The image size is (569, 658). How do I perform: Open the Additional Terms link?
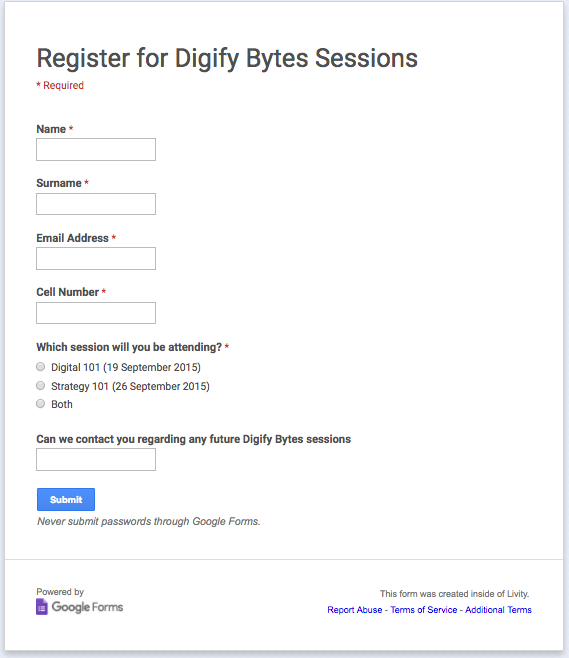coord(498,610)
